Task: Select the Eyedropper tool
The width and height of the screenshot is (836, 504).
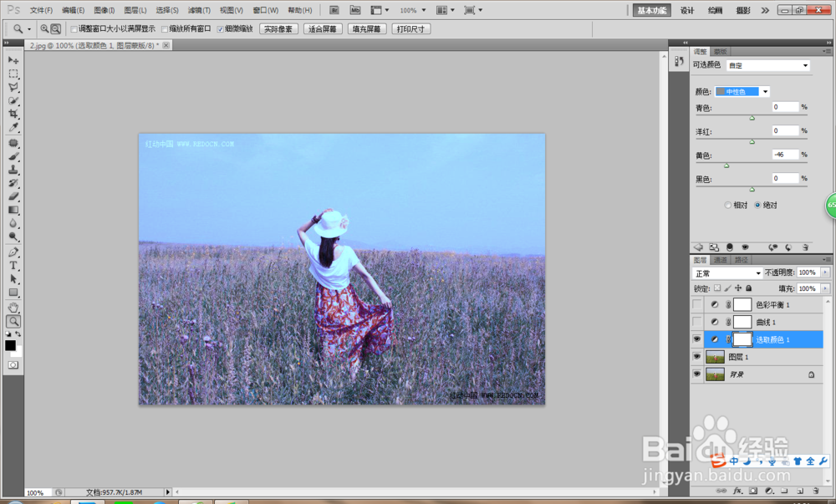Action: coord(13,127)
